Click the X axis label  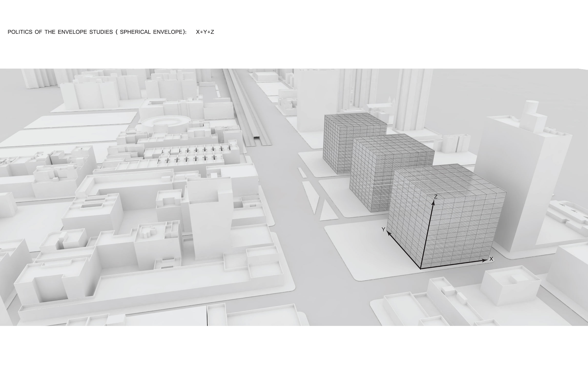pos(491,259)
